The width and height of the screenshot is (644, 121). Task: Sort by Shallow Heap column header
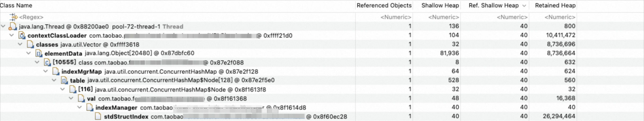[x=440, y=6]
